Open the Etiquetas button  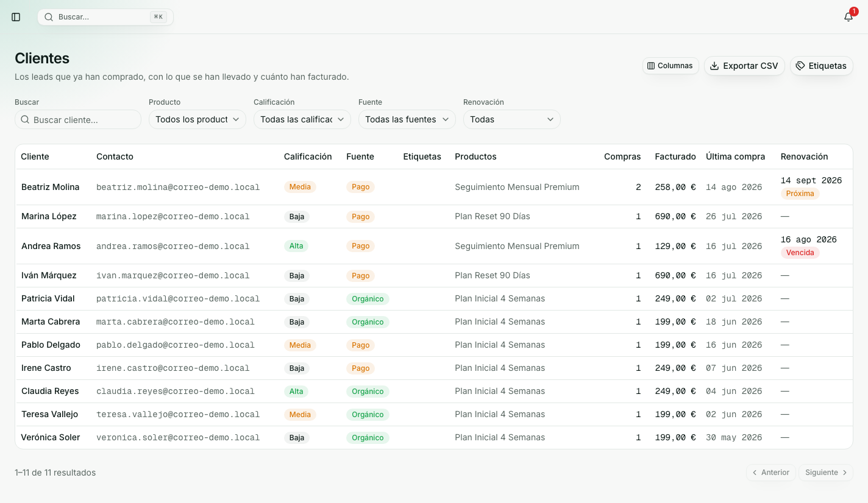click(821, 66)
